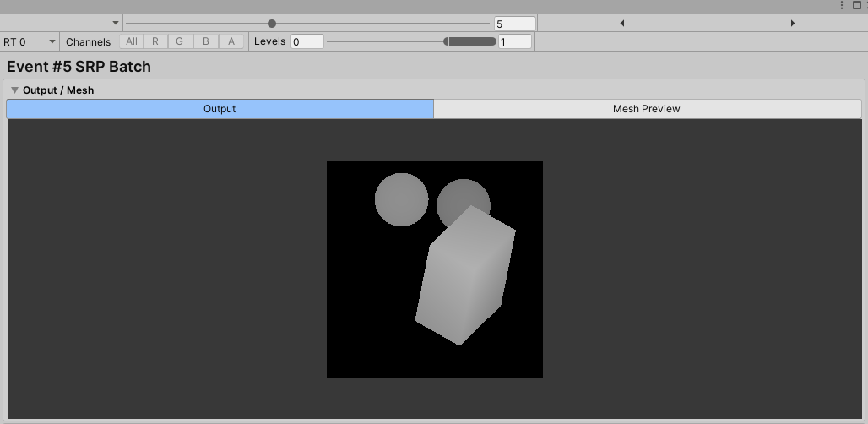Click the Levels label
Viewport: 868px width, 424px height.
pyautogui.click(x=269, y=41)
